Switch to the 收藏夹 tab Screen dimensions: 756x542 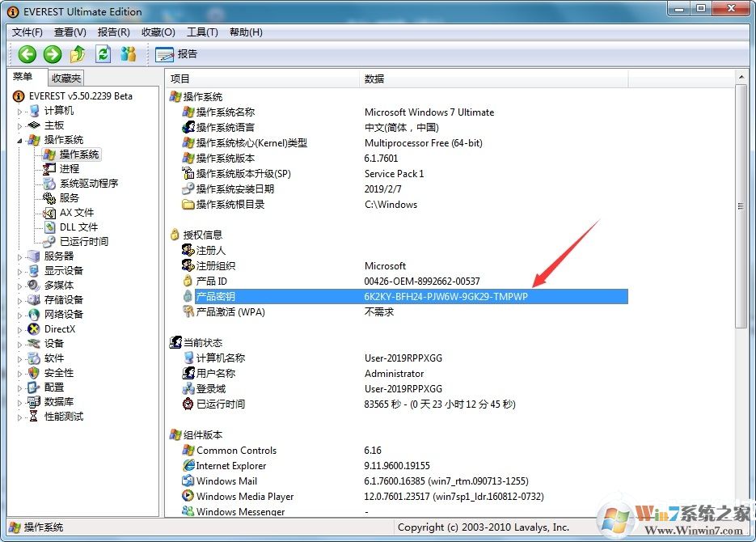click(65, 78)
